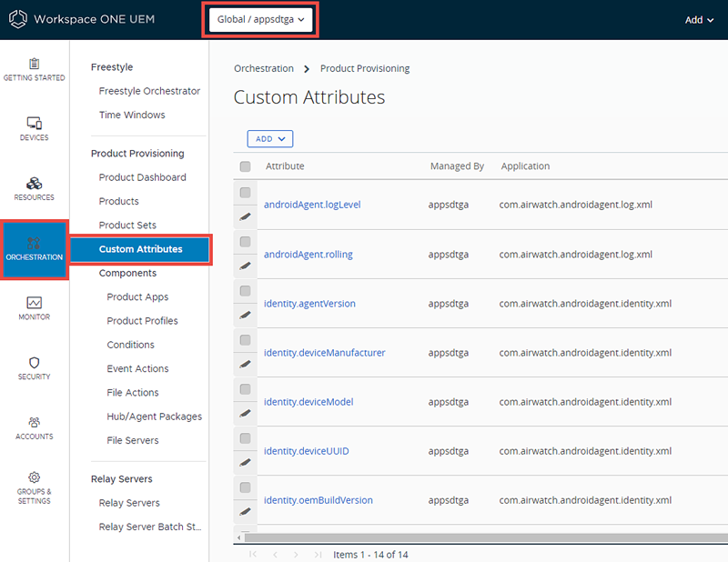
Task: Open Relay Server Batch St... menu item
Action: [150, 527]
